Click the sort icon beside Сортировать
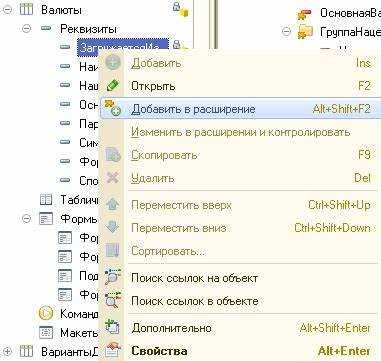The height and width of the screenshot is (361, 381). point(113,251)
